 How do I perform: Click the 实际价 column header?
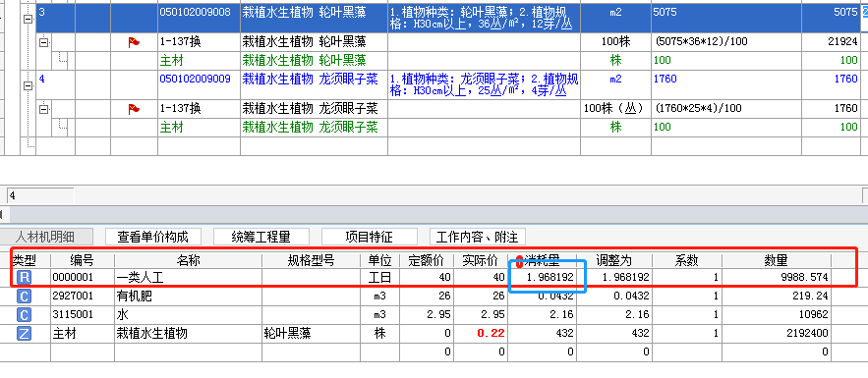point(481,260)
